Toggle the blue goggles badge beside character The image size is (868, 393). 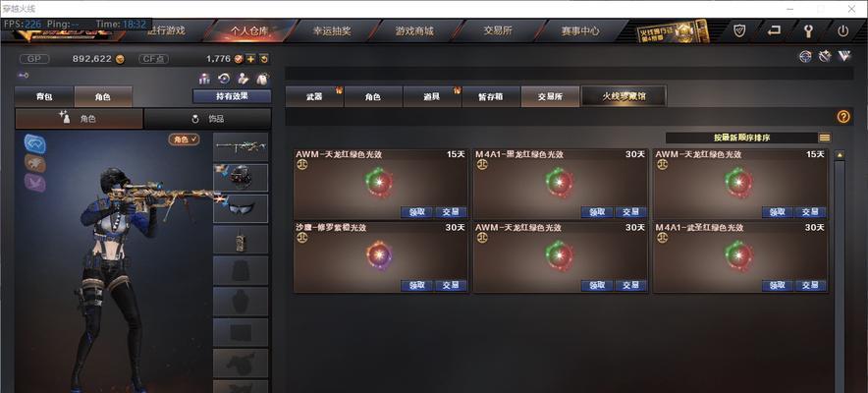[x=35, y=143]
